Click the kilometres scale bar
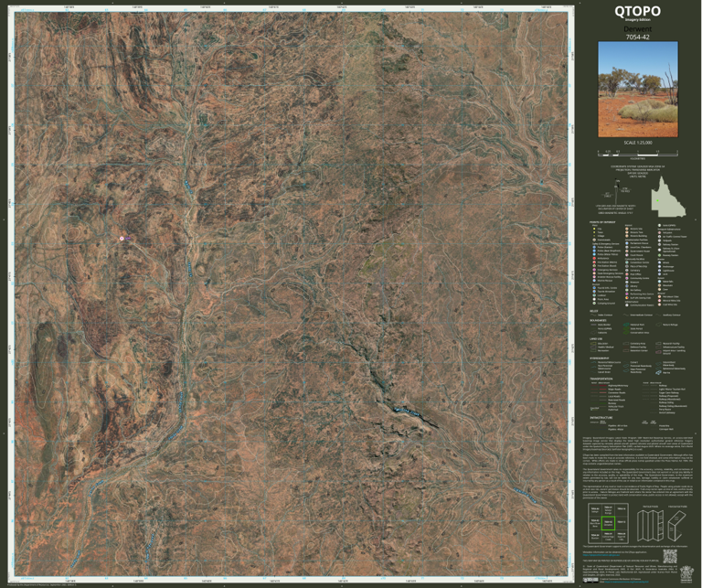The width and height of the screenshot is (702, 588). [638, 153]
